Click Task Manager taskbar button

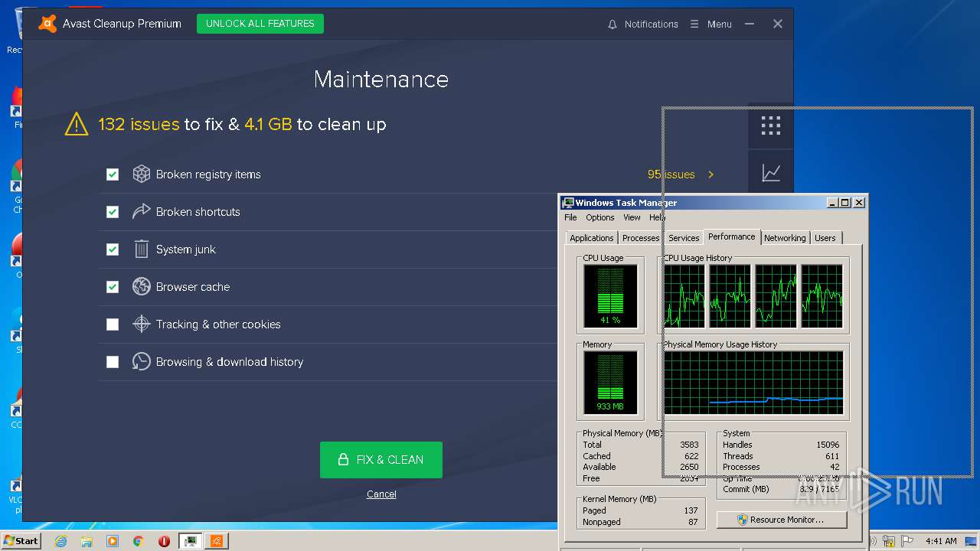190,541
